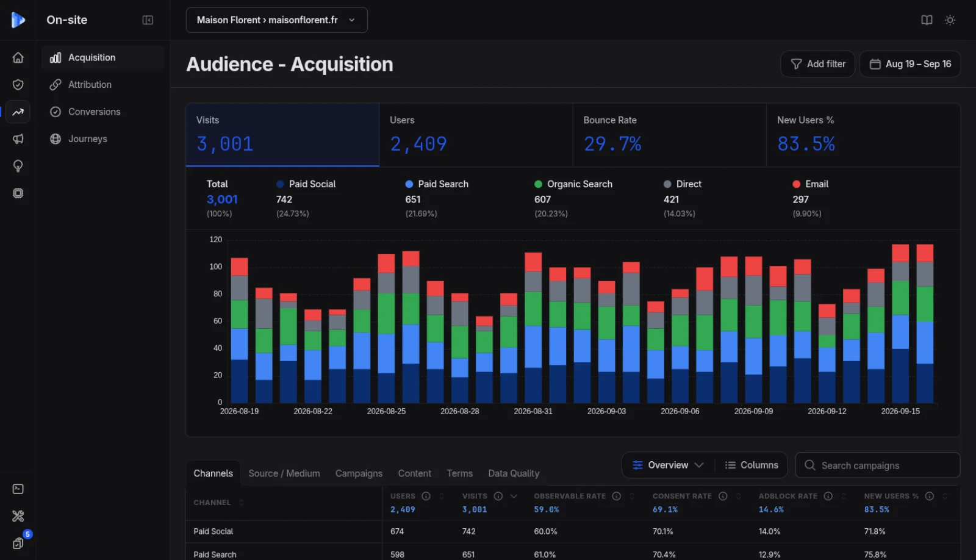976x560 pixels.
Task: Click the 71.8% New Users cell
Action: [x=875, y=531]
